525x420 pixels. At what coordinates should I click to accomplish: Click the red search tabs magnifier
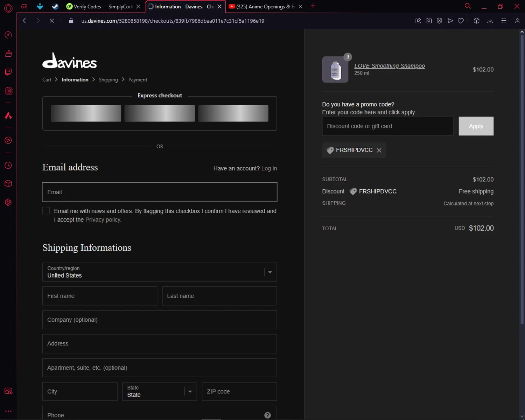coord(468,6)
